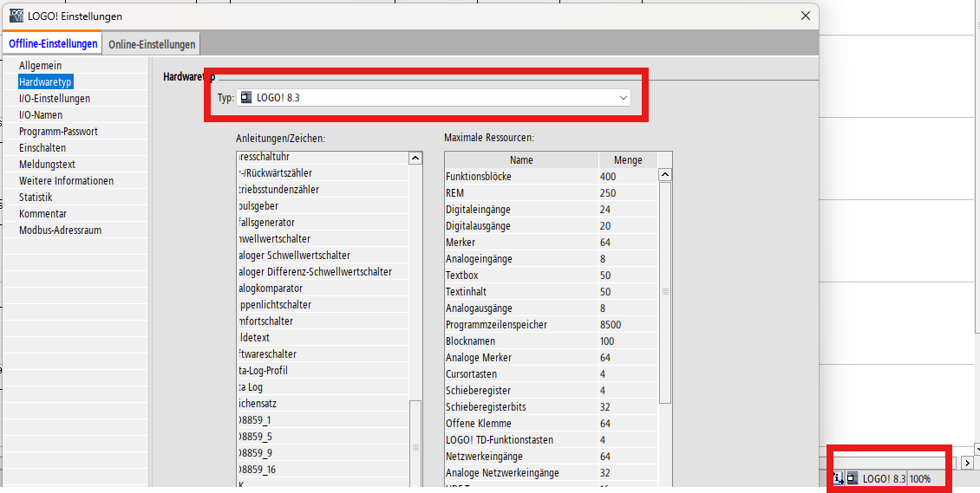Open I/O-Einstellungen page

click(x=55, y=99)
